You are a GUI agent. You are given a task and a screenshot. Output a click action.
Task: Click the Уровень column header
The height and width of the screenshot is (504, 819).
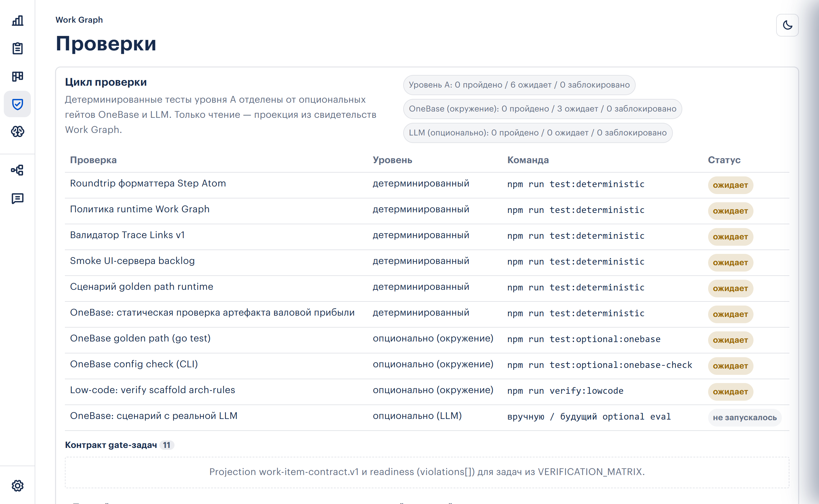click(x=392, y=160)
